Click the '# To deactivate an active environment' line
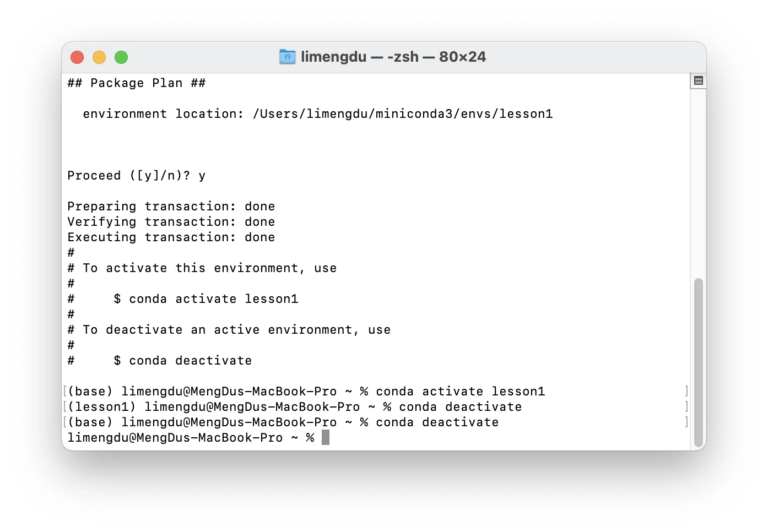 pos(229,330)
